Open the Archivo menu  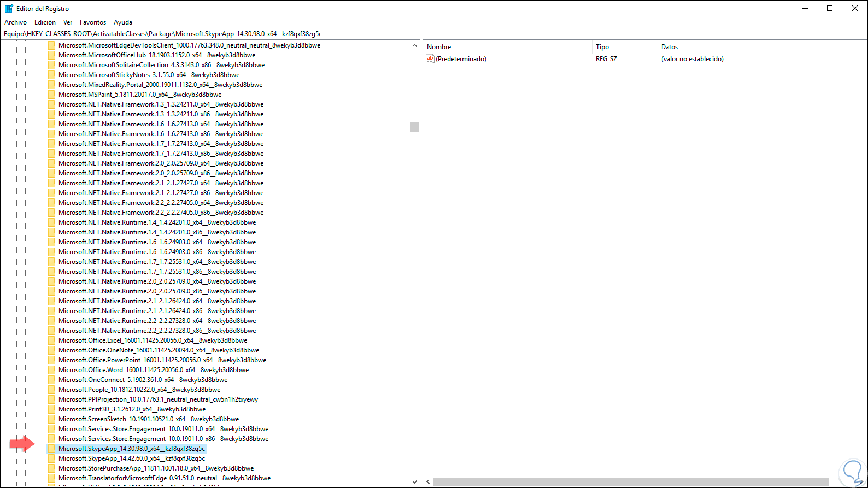pyautogui.click(x=15, y=22)
